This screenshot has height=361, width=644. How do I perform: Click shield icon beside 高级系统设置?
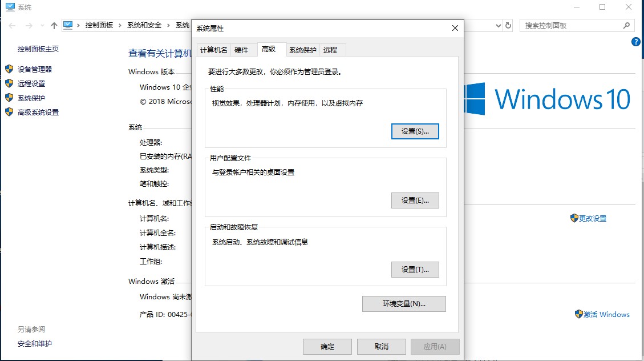point(9,112)
